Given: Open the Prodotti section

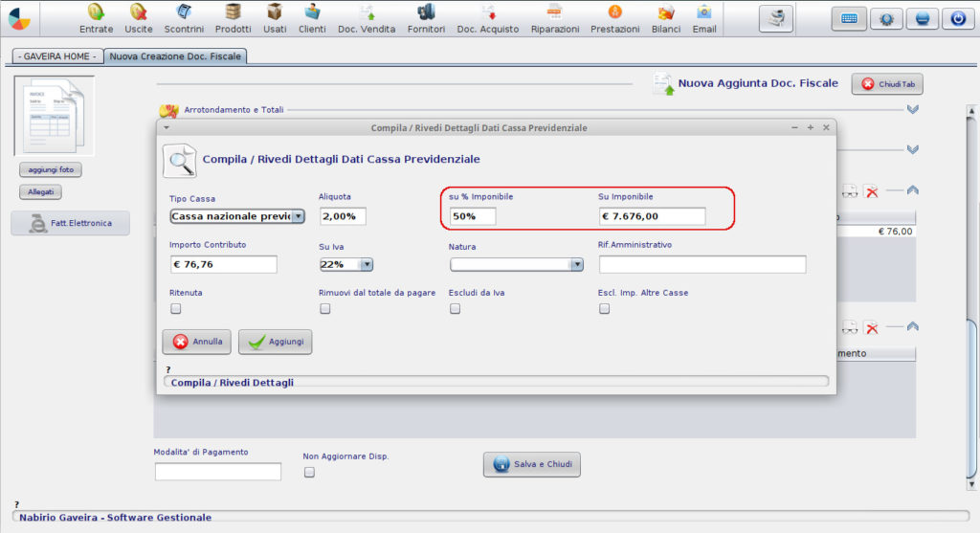Looking at the screenshot, I should click(x=234, y=19).
